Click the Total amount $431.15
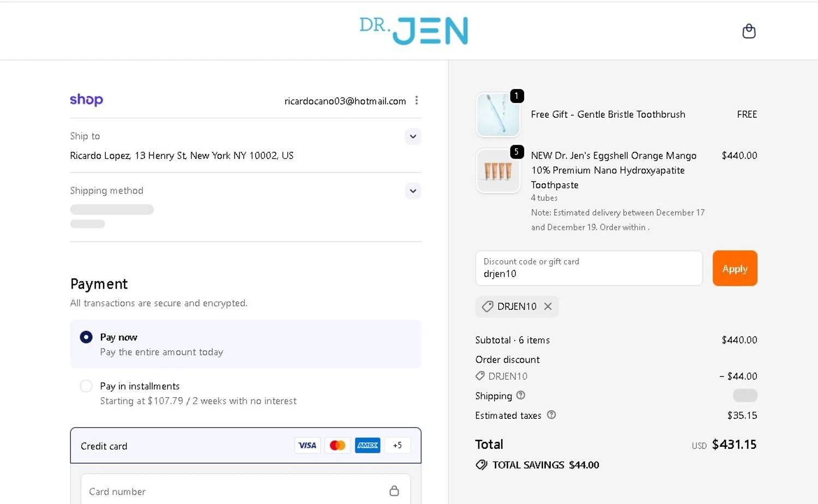Screen dimensions: 818x504 click(734, 445)
